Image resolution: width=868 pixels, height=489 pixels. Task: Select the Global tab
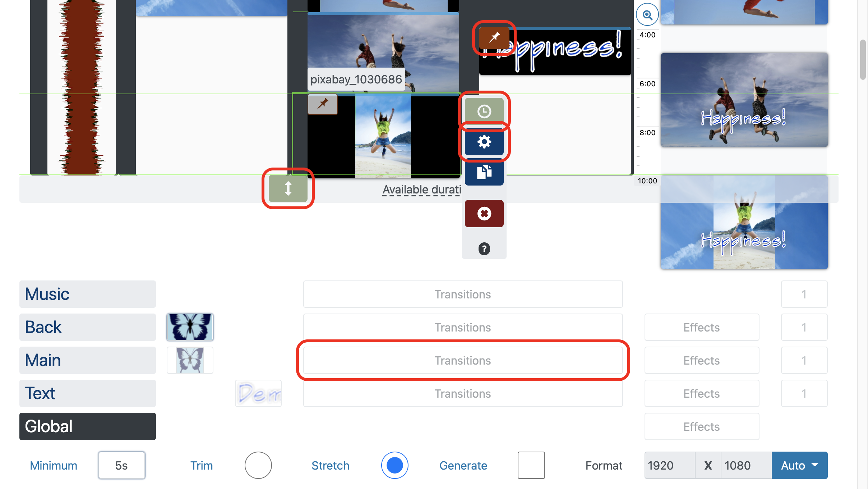pyautogui.click(x=88, y=426)
